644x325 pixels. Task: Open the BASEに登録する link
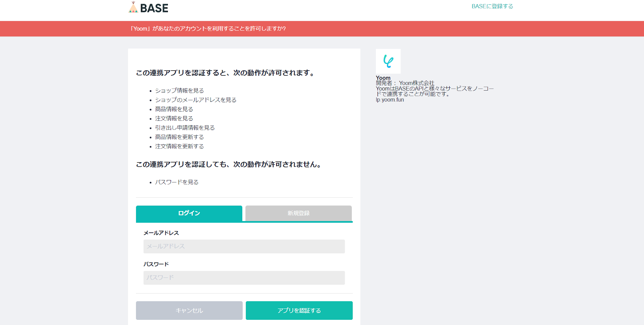click(492, 6)
